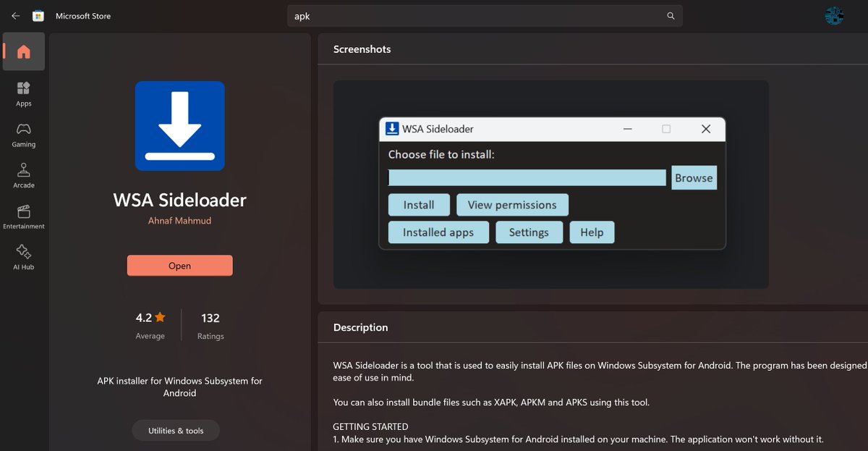Click the WSA Sideloader app title
Screen dimensions: 868x451
tap(180, 200)
